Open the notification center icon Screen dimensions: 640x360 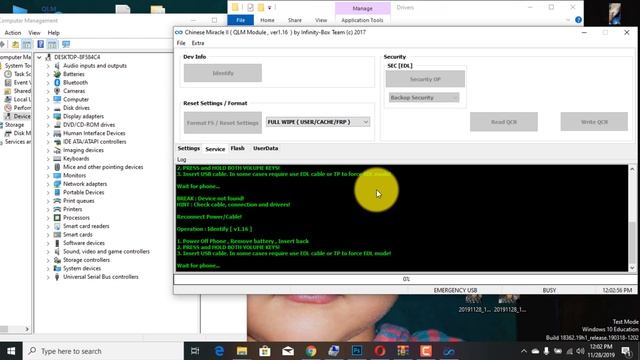click(626, 351)
